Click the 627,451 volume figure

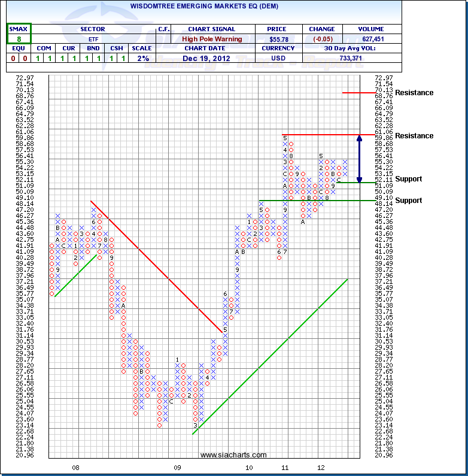(370, 39)
